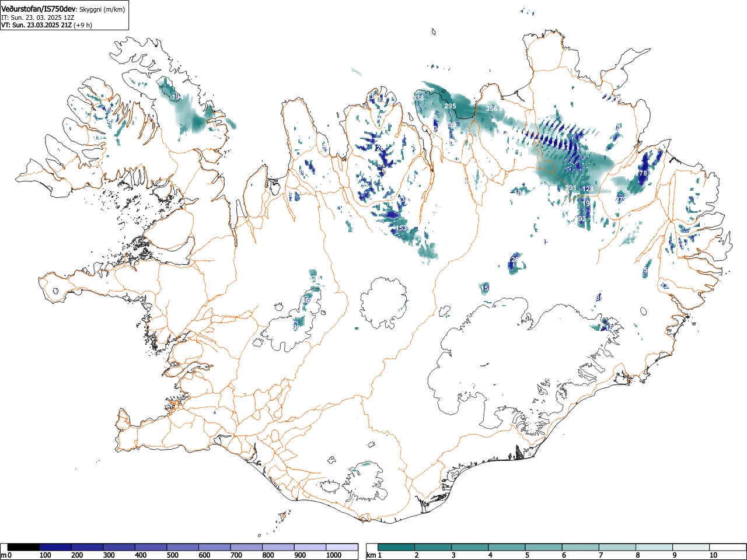Screen dimensions: 747x560
Task: Click the '128' visibility value on the map
Action: 588,189
